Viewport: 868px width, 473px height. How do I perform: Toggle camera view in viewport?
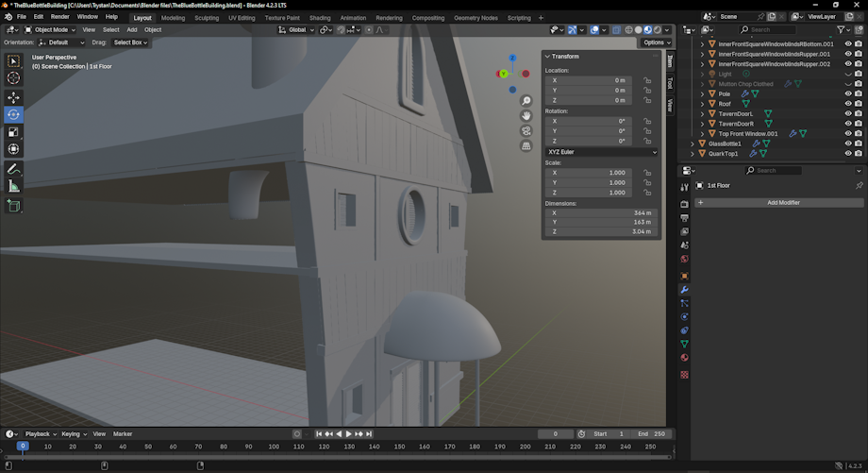coord(526,131)
